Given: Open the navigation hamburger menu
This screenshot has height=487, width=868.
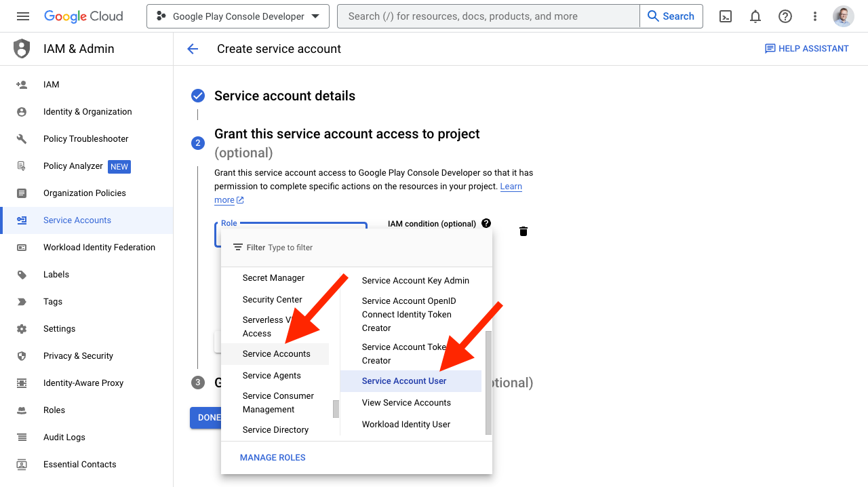Looking at the screenshot, I should (x=23, y=16).
